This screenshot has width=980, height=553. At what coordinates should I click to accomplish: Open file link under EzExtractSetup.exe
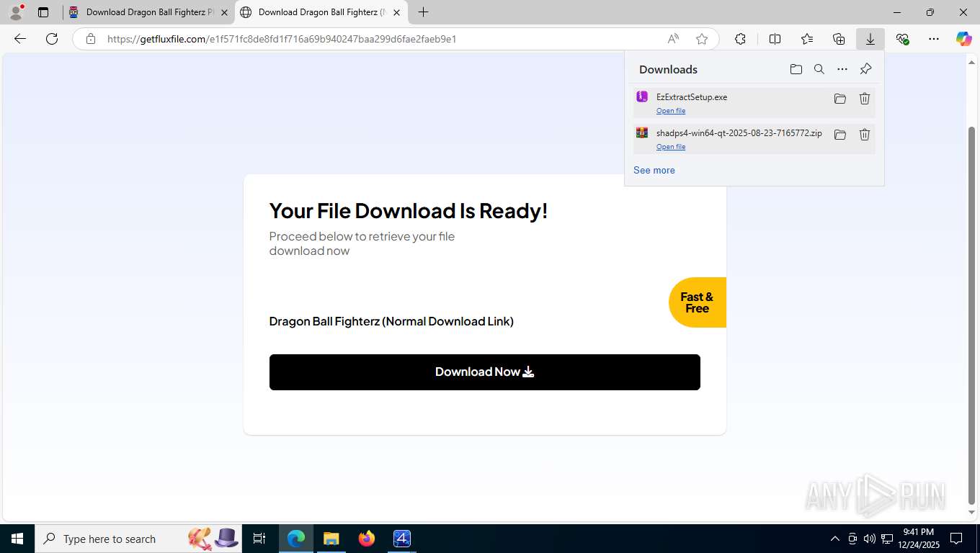(671, 111)
